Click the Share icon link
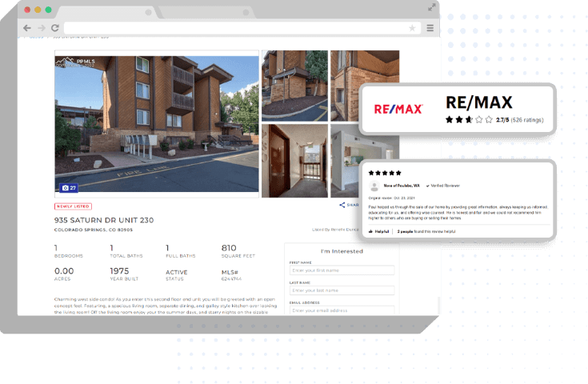This screenshot has height=384, width=588. [349, 205]
